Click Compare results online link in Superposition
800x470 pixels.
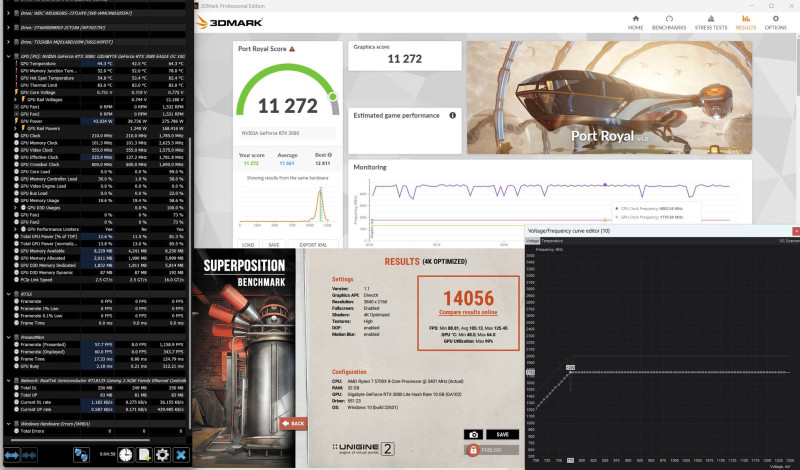[x=468, y=312]
